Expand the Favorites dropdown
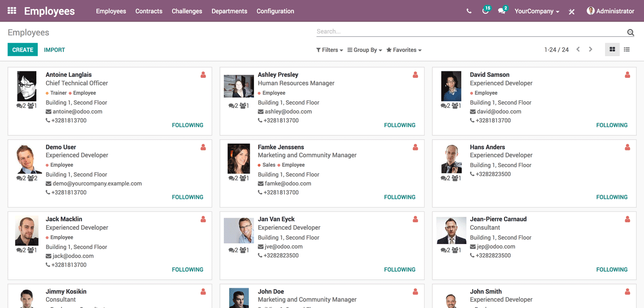Viewport: 644px width, 308px height. point(403,50)
